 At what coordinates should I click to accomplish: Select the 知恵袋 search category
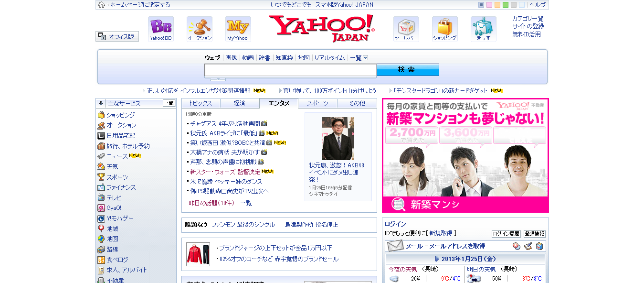coord(284,58)
